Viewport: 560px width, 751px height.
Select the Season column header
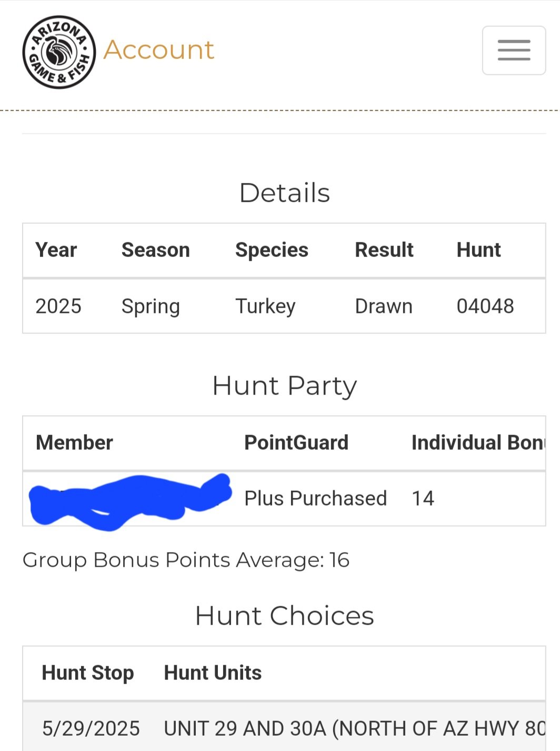click(156, 250)
